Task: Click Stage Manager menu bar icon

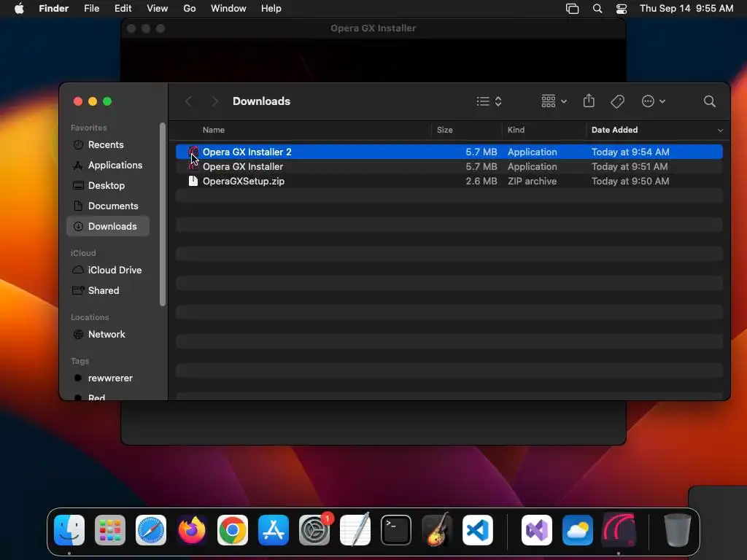Action: (x=572, y=9)
